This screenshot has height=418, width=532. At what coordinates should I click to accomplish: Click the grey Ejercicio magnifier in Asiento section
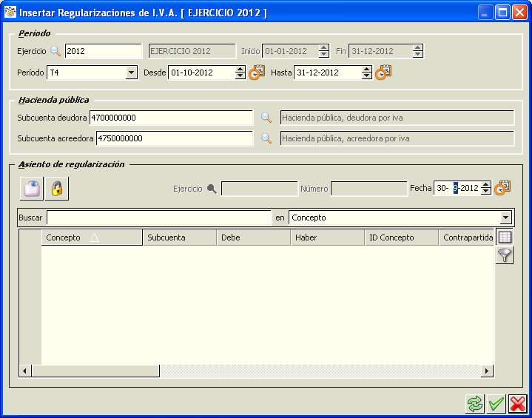pyautogui.click(x=212, y=189)
